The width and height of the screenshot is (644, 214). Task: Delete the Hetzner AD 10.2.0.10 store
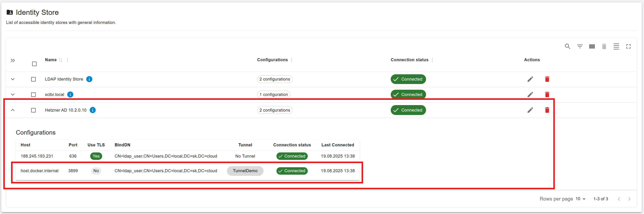[547, 110]
